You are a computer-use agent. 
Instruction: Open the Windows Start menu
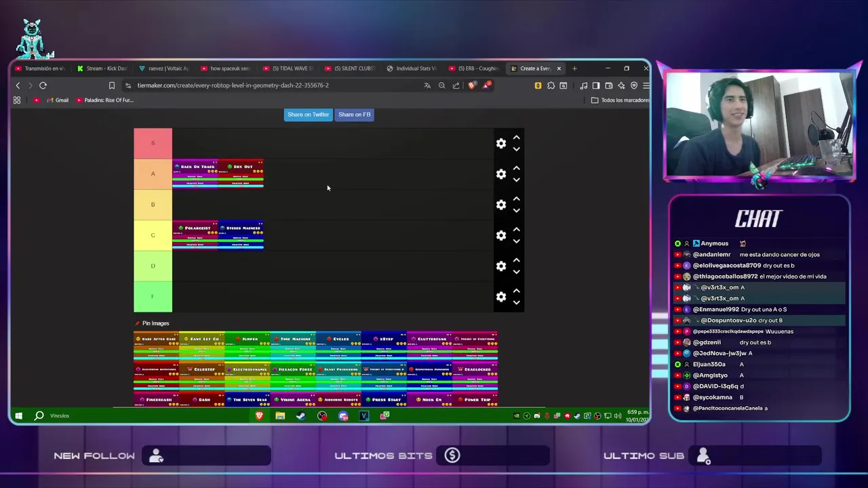(x=18, y=415)
